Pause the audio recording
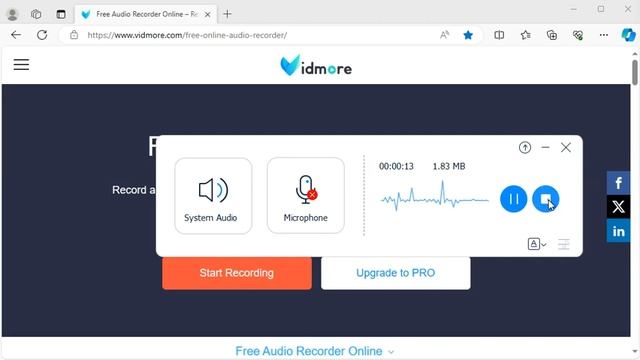The image size is (640, 360). [x=513, y=199]
